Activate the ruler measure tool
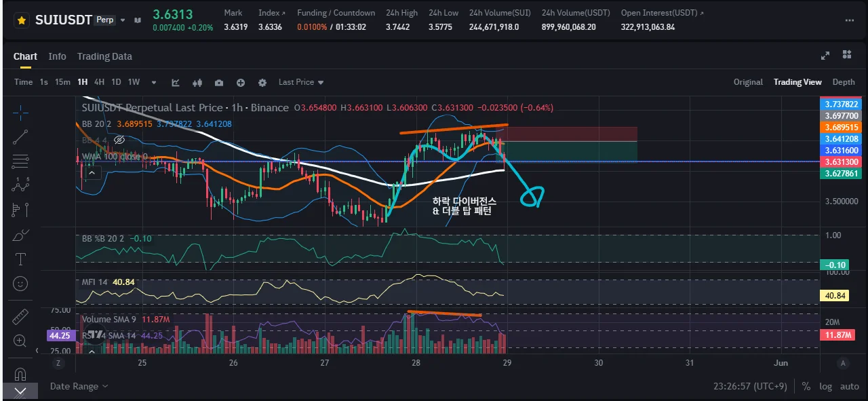Screen dimensions: 868x401 tap(20, 316)
